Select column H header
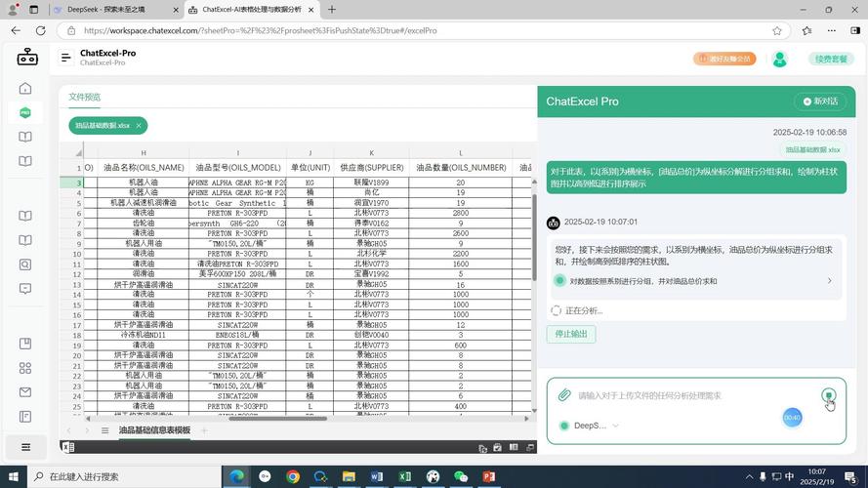 144,152
